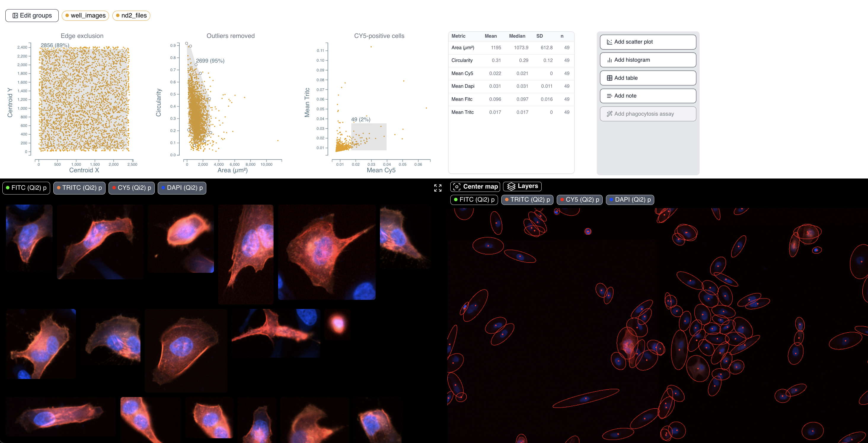868x443 pixels.
Task: Toggle FITC (Qi2) channel in the gallery
Action: [x=26, y=188]
